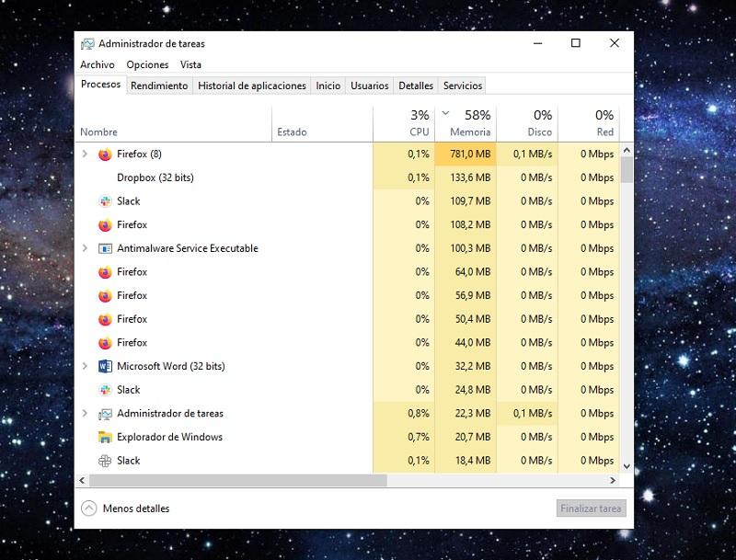Click the Antimalware Service Executable icon
This screenshot has width=736, height=560.
105,248
